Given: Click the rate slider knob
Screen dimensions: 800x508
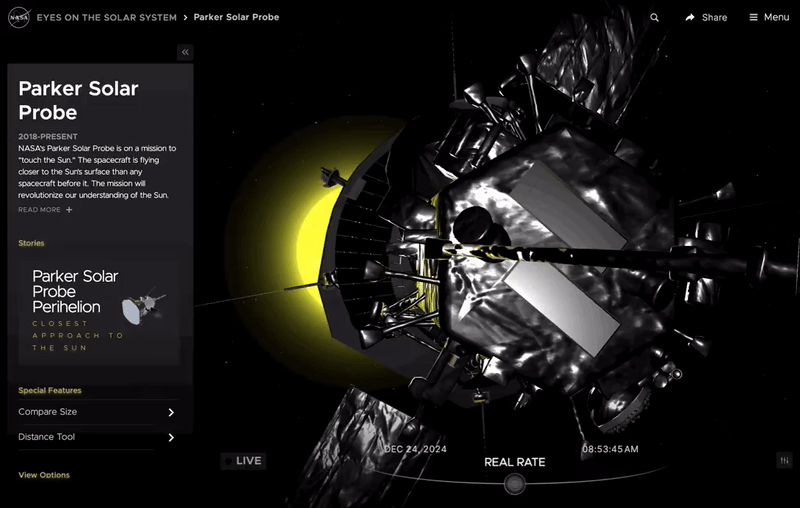Looking at the screenshot, I should coord(515,484).
